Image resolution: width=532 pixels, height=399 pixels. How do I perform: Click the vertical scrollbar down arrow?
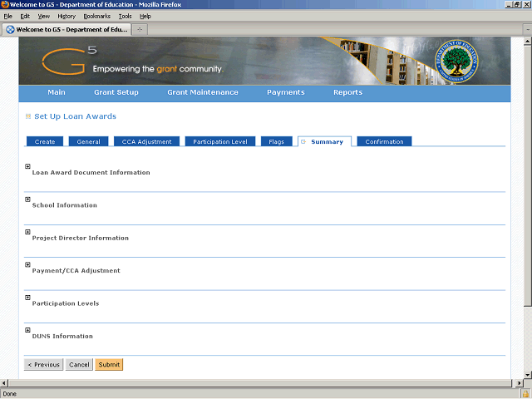coord(527,375)
